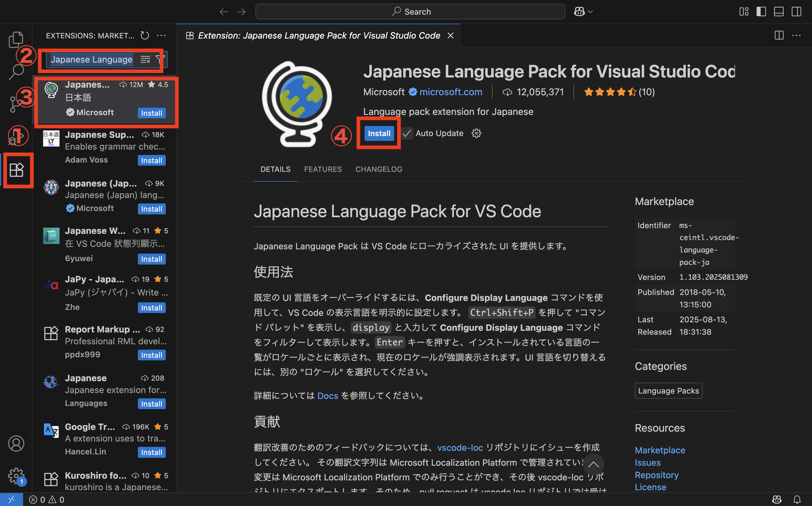Switch to the CHANGELOG tab
This screenshot has height=506, width=812.
click(379, 169)
